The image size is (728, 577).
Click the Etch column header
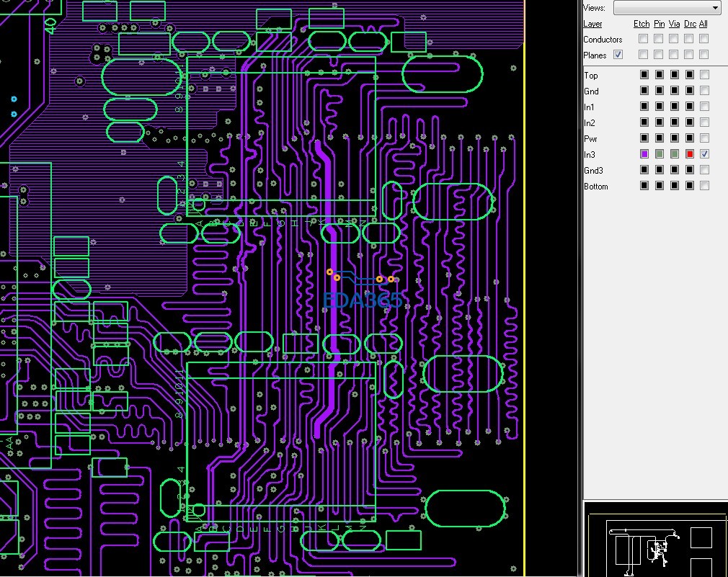click(642, 24)
